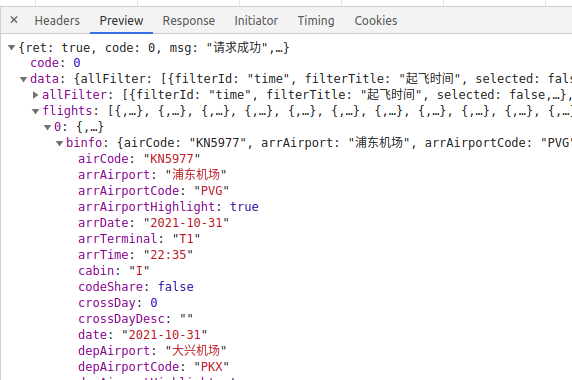Click the active Preview tab
Screen dimensions: 572x380
point(121,21)
